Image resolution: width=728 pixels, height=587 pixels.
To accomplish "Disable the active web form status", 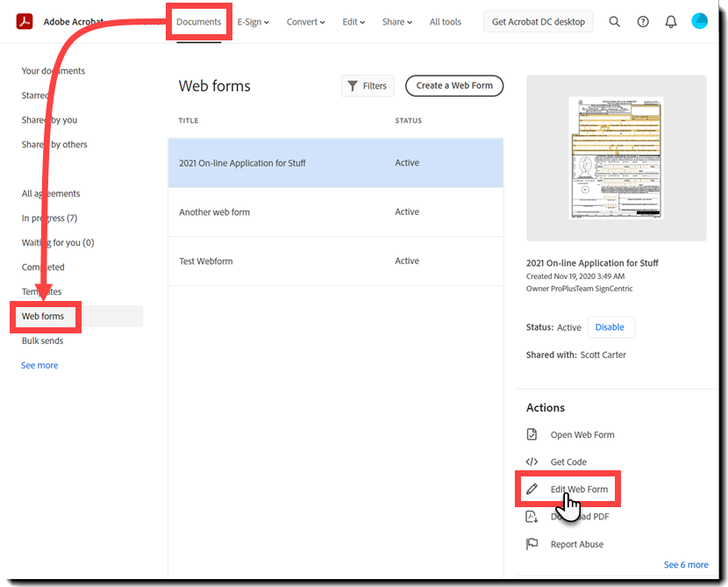I will point(610,326).
